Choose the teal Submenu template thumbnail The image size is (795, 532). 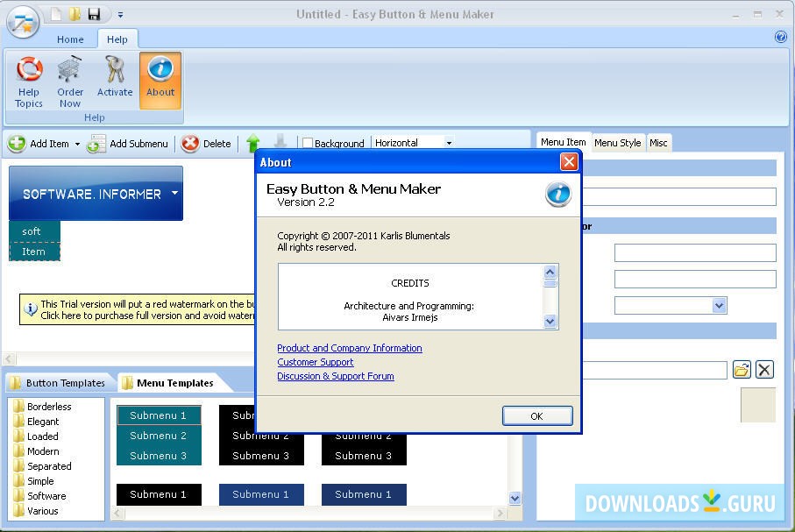tap(159, 435)
